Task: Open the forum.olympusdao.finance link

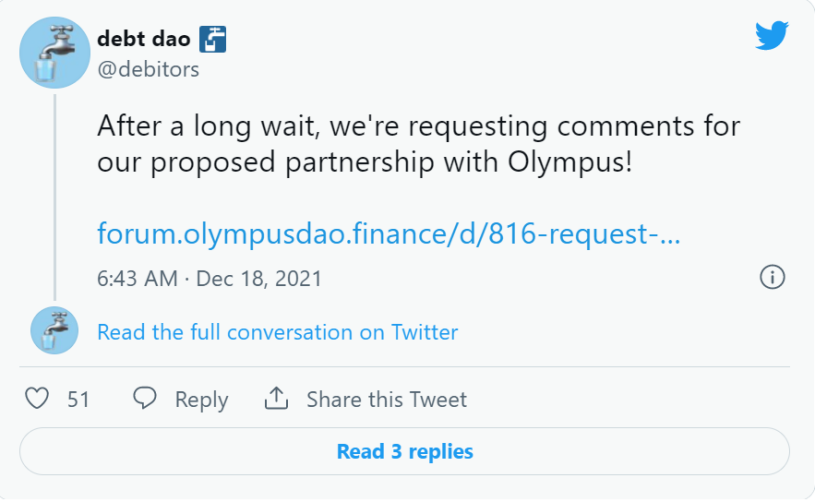Action: 388,233
